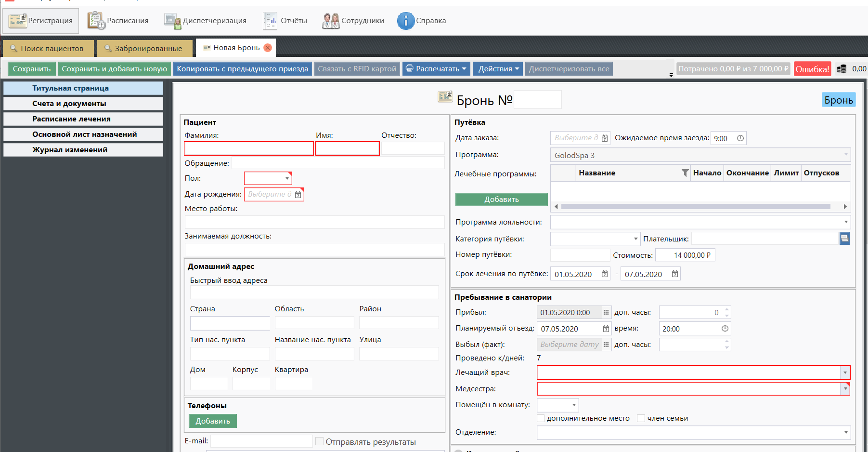Check the член семьи checkbox
The image size is (868, 452).
coord(641,418)
